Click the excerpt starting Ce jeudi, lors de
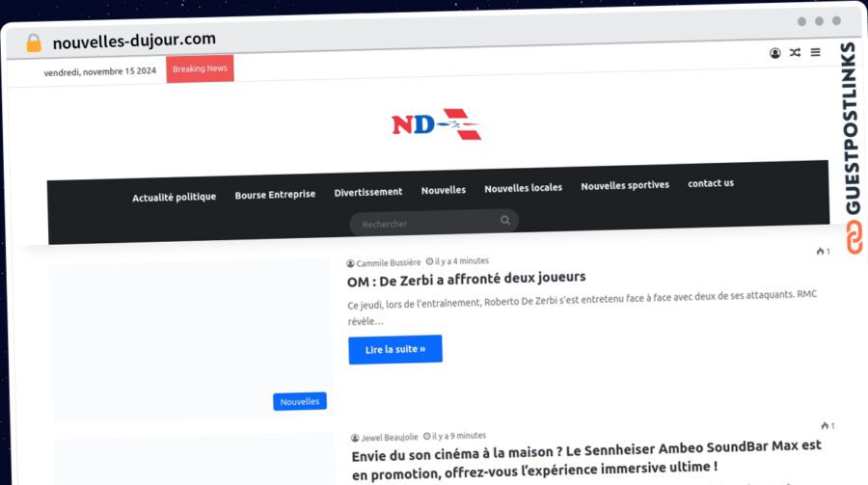The image size is (868, 485). [x=582, y=308]
